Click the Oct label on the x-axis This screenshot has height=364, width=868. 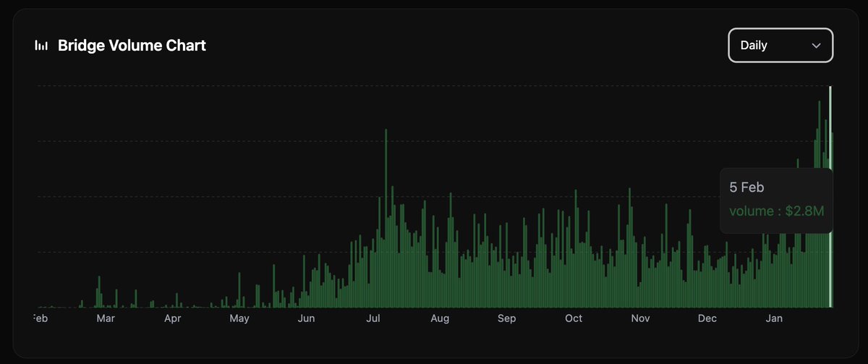click(x=574, y=318)
